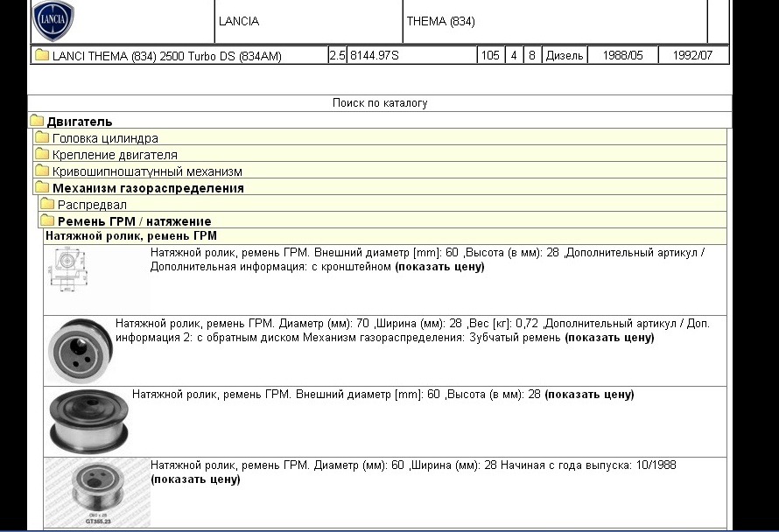Show price for roller from 10/1988
The image size is (779, 532).
pos(194,479)
